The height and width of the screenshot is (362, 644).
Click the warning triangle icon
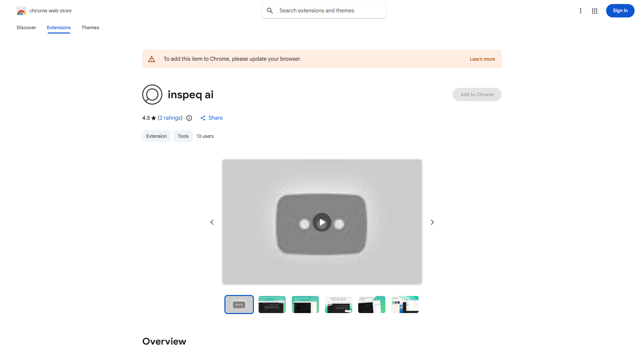152,59
